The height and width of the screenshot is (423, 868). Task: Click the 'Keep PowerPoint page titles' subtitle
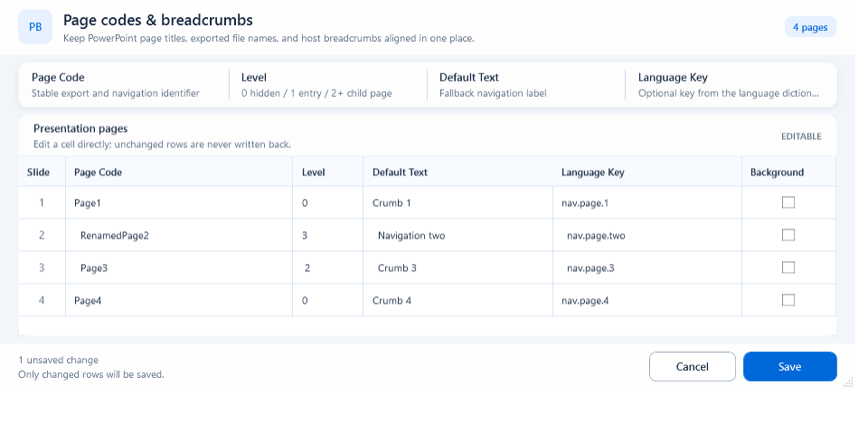pyautogui.click(x=269, y=39)
